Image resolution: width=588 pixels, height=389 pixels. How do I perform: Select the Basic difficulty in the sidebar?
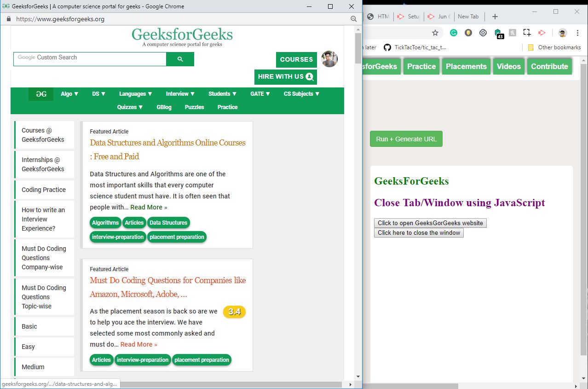coord(44,326)
